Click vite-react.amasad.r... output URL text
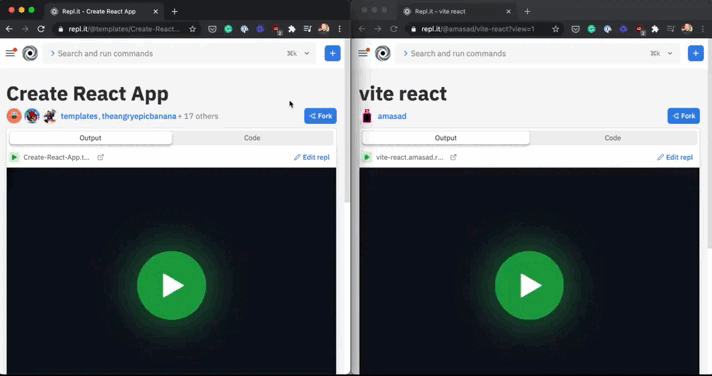 pos(410,157)
